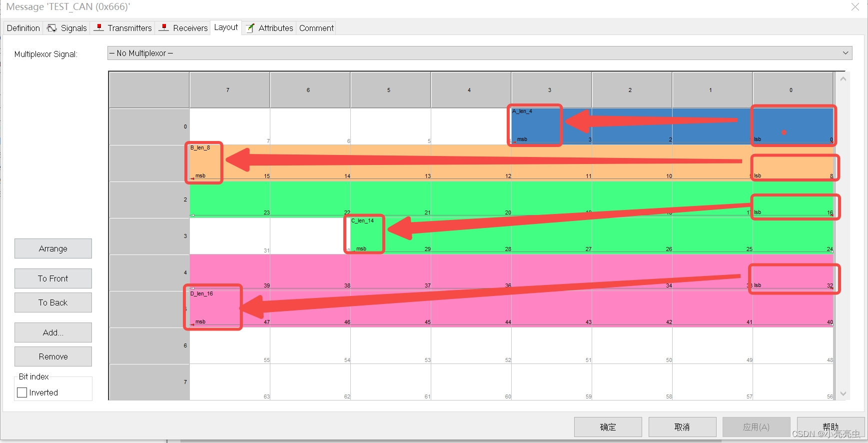Click the 应用(A) apply button

[x=756, y=427]
